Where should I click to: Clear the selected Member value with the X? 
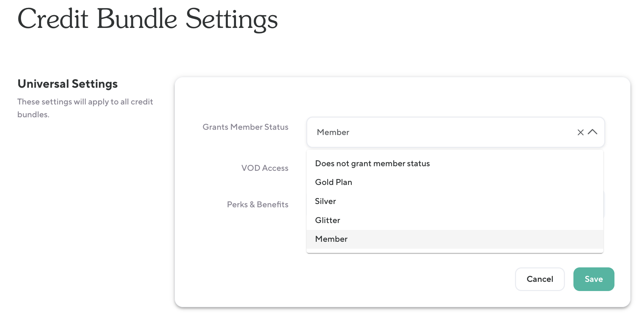point(580,132)
